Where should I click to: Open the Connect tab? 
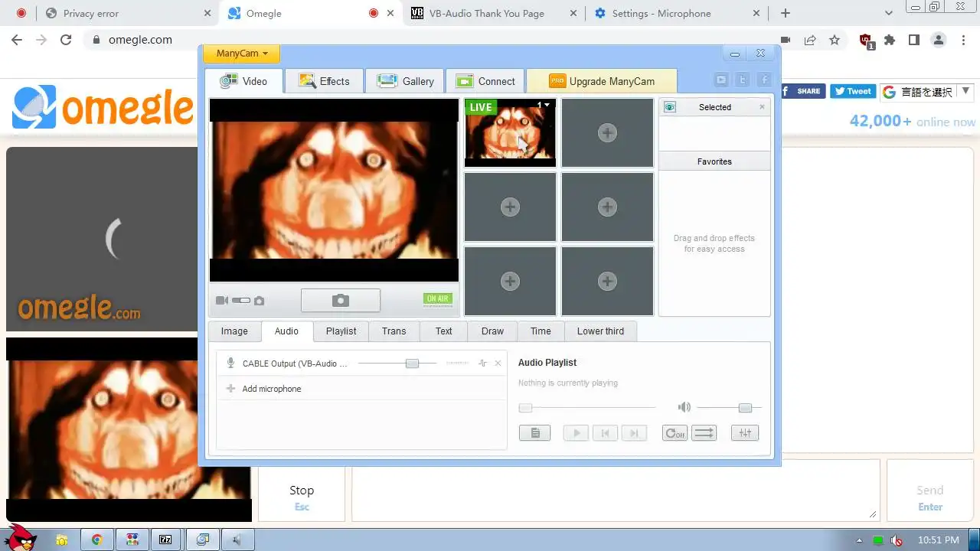click(x=485, y=81)
